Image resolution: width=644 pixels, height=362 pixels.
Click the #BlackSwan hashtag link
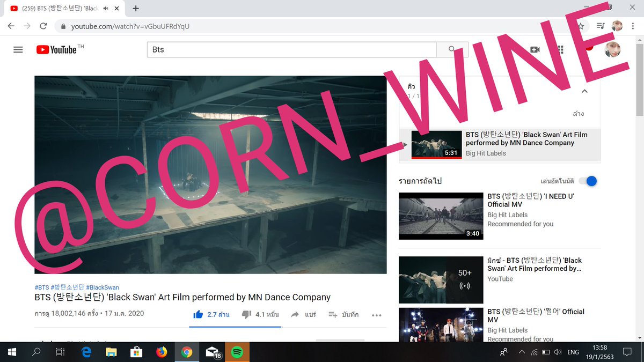pos(103,287)
